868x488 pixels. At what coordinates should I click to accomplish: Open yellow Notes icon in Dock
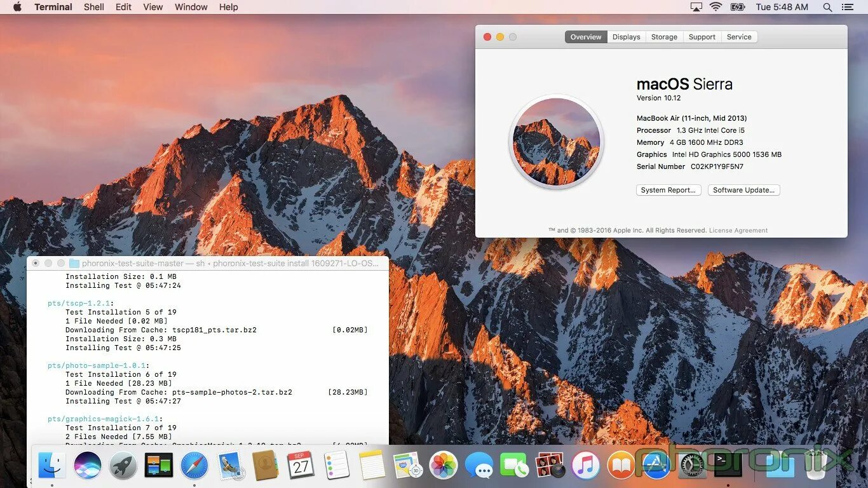tap(372, 466)
